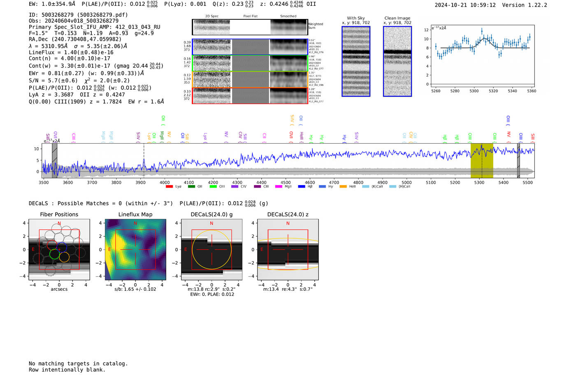Viewport: 576px width, 392px height.
Task: Click the hatched gray band near 3550 Å
Action: point(55,160)
